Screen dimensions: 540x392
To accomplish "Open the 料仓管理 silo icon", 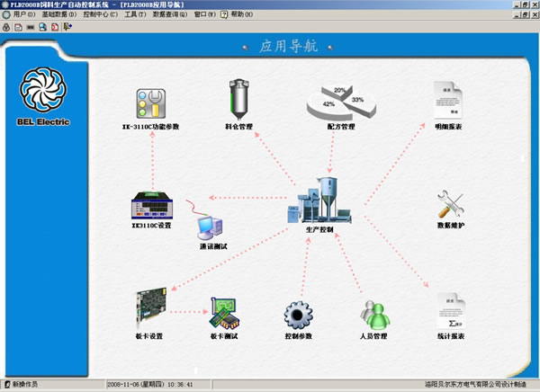I will point(239,100).
